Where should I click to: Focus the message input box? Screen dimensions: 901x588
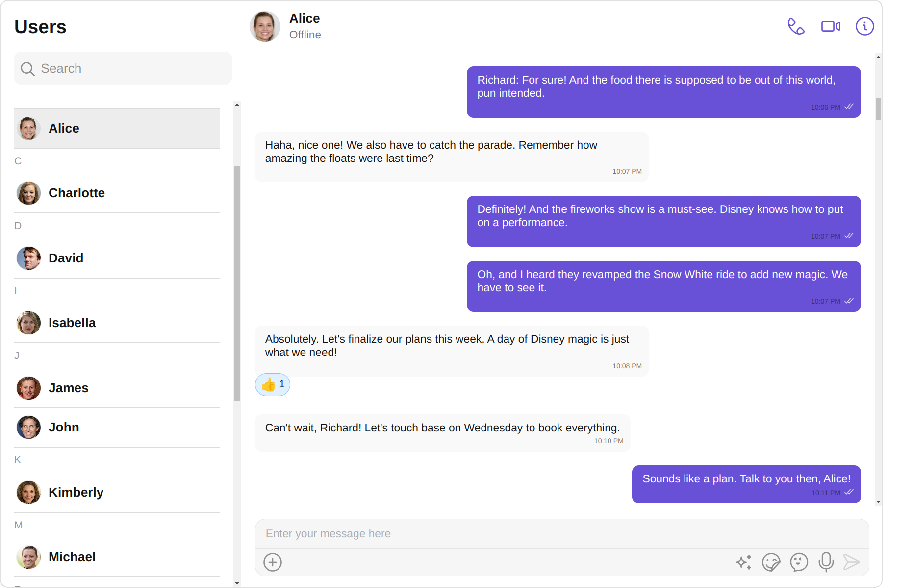[562, 533]
